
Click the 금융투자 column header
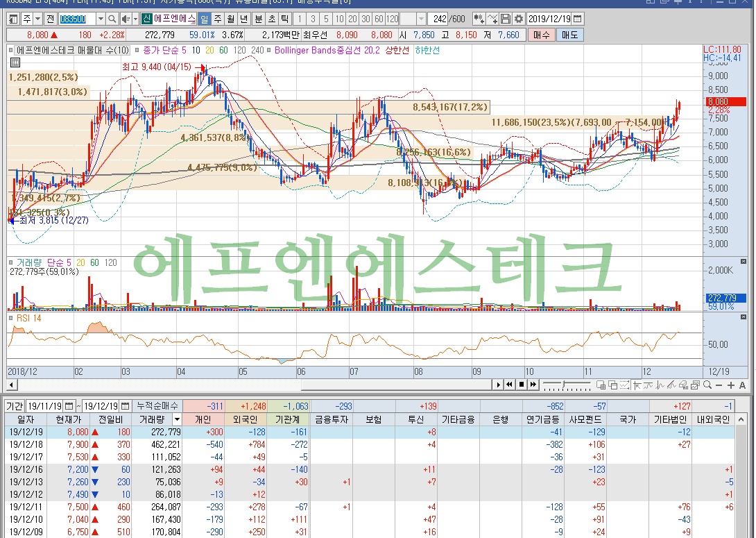(x=331, y=420)
